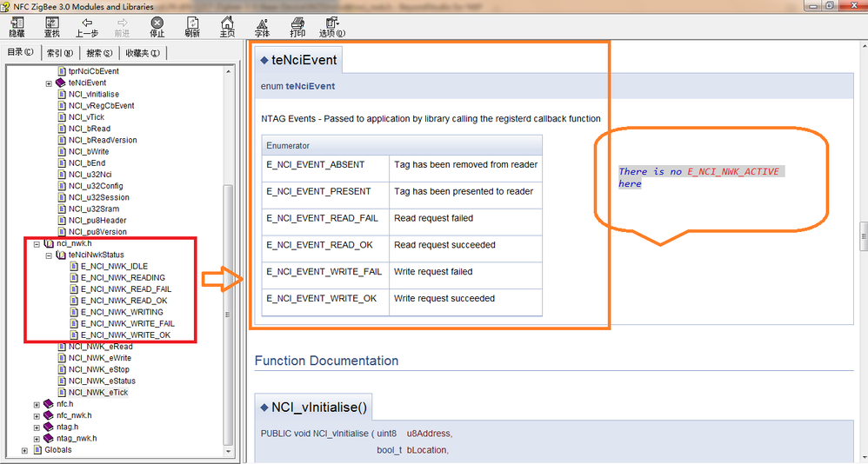Screen dimensions: 868x464
Task: Click the Font (字体) toolbar icon
Action: click(x=263, y=27)
